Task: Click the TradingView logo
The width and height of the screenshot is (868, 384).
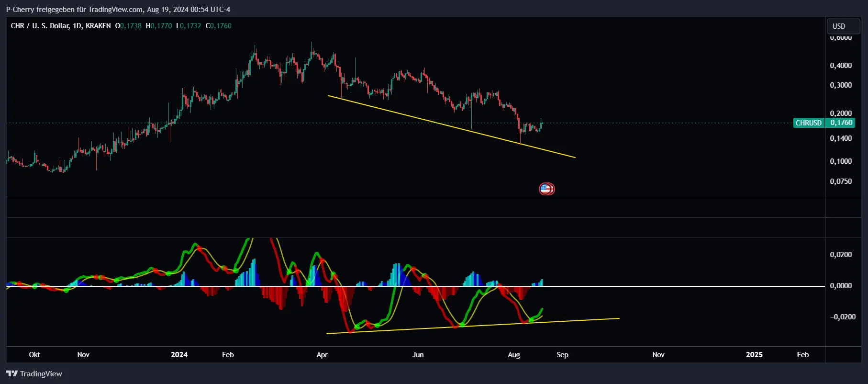Action: (34, 373)
